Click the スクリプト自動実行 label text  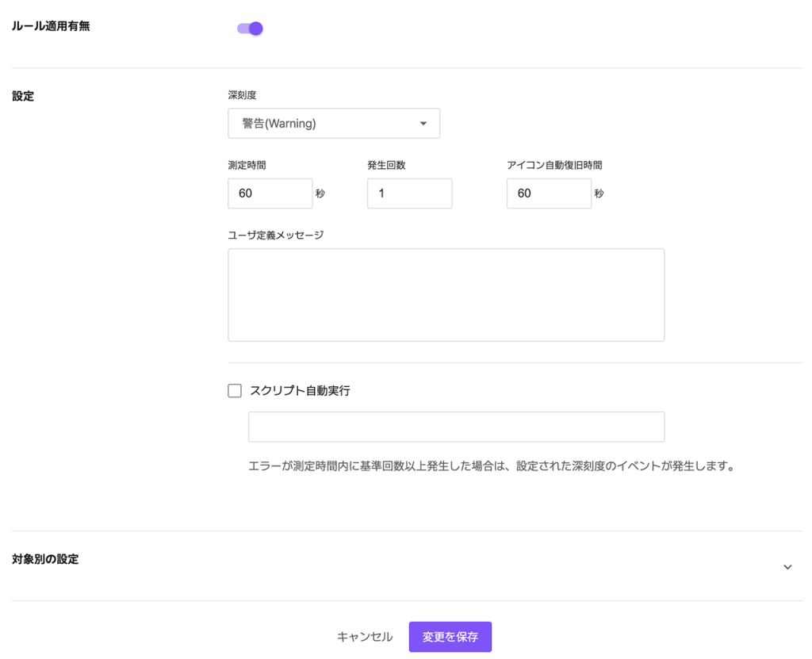[x=300, y=391]
